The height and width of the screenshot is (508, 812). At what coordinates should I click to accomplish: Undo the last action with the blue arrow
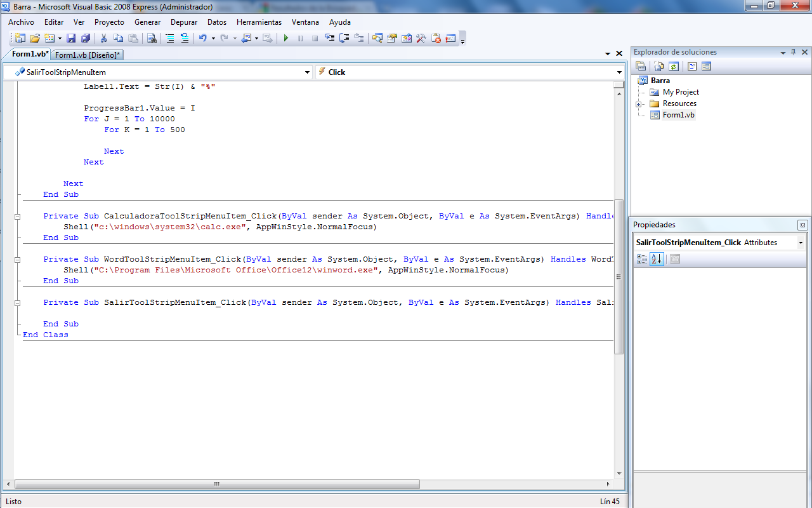(203, 38)
